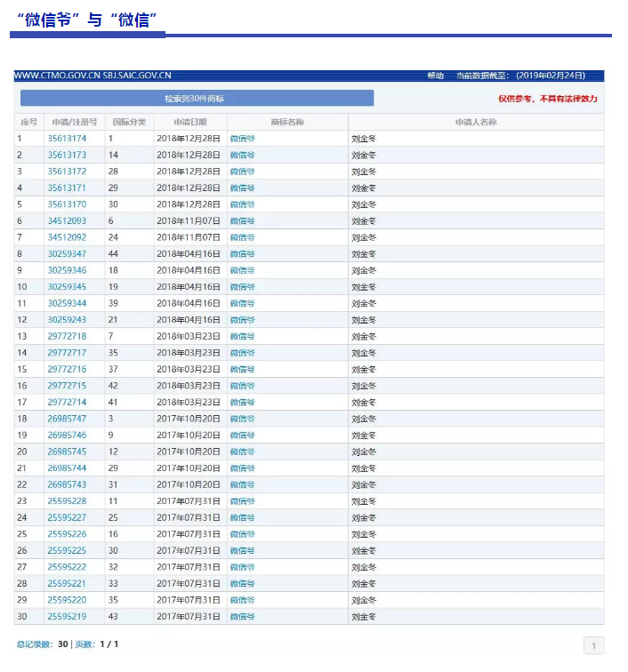This screenshot has width=628, height=672.
Task: Click page number 1 button
Action: [x=593, y=646]
